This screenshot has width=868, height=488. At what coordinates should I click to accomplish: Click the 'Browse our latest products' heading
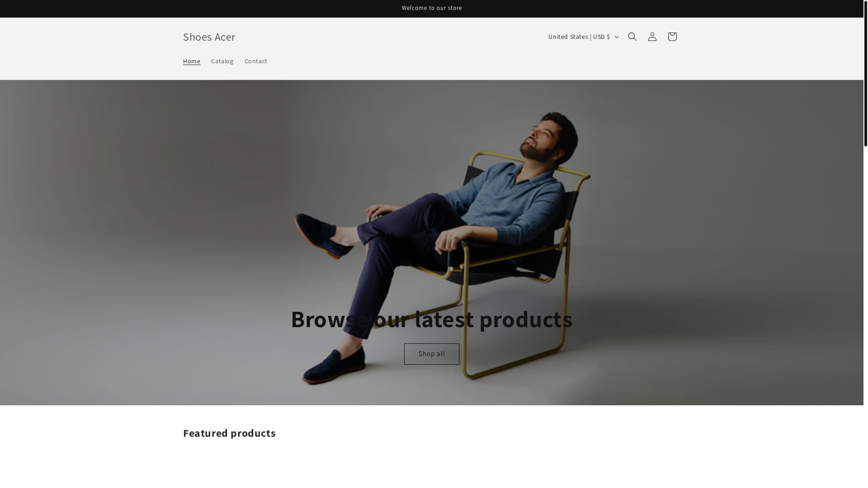point(432,319)
